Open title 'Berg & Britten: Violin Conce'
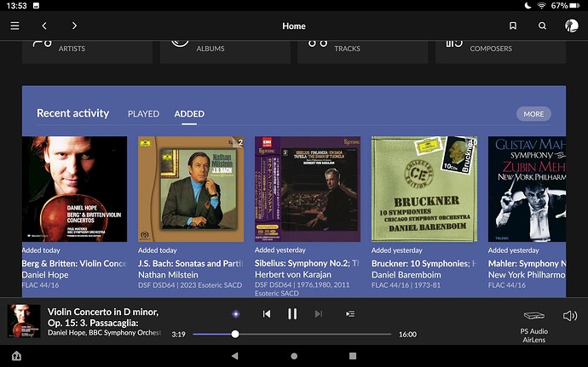 [74, 263]
